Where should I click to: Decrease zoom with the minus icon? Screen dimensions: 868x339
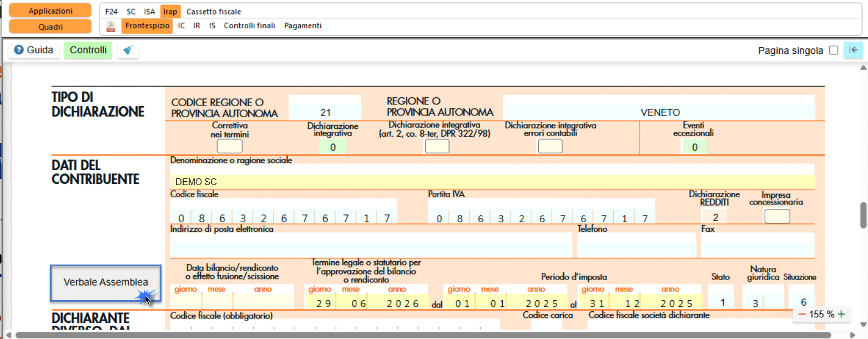point(802,314)
